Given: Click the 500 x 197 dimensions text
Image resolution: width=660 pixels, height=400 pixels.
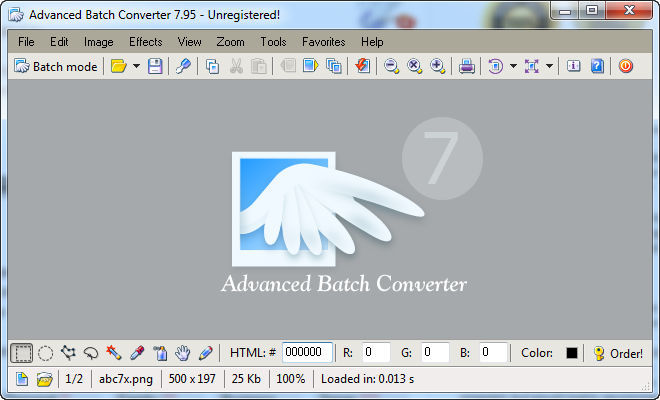Looking at the screenshot, I should (192, 379).
